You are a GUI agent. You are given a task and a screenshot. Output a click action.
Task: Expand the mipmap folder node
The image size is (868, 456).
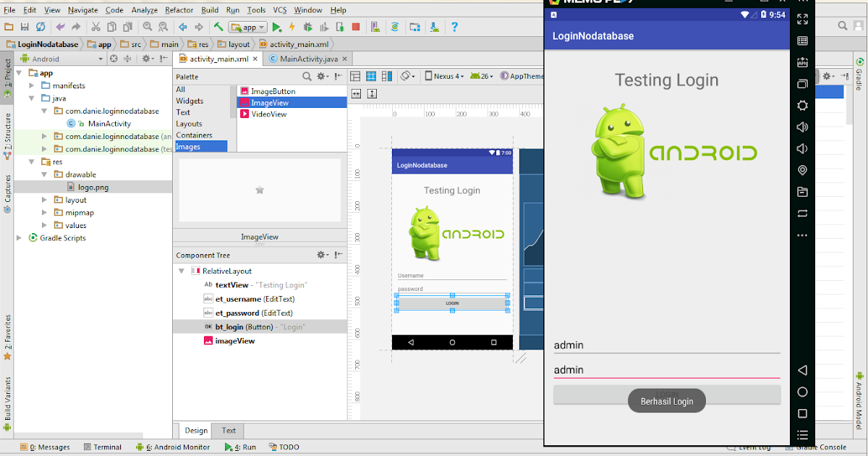pos(45,213)
